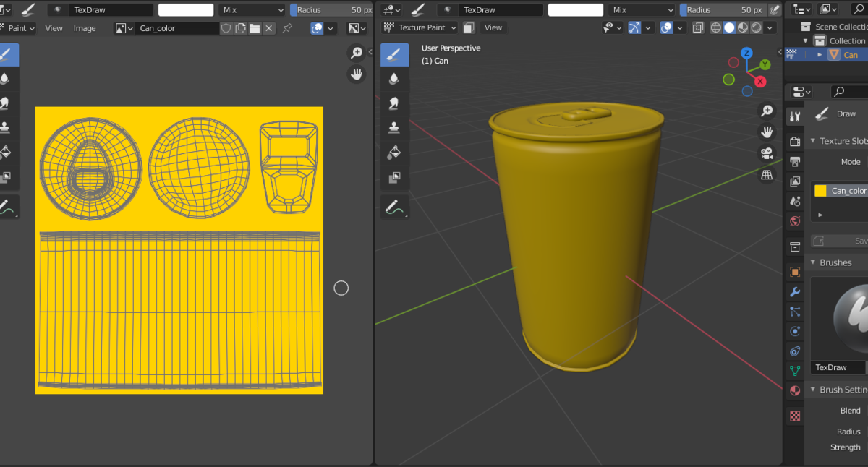
Task: Select the Soften tool in 3D viewport toolbar
Action: [x=394, y=79]
